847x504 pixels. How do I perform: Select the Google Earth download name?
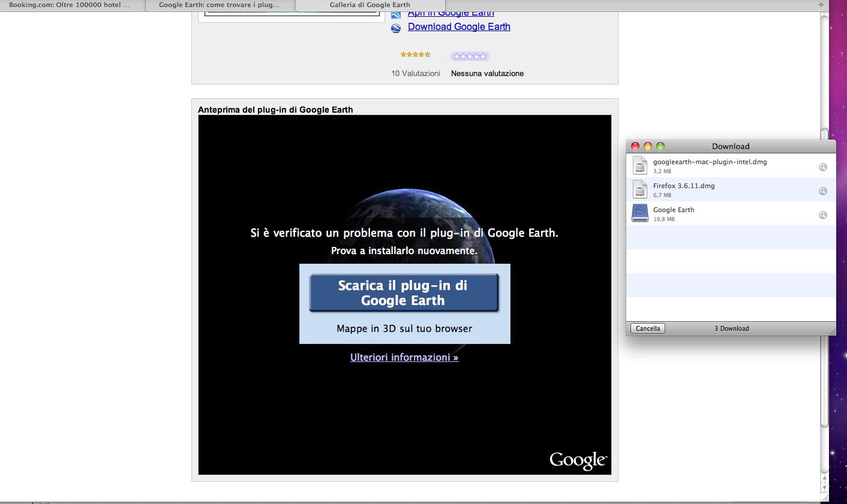pyautogui.click(x=674, y=210)
